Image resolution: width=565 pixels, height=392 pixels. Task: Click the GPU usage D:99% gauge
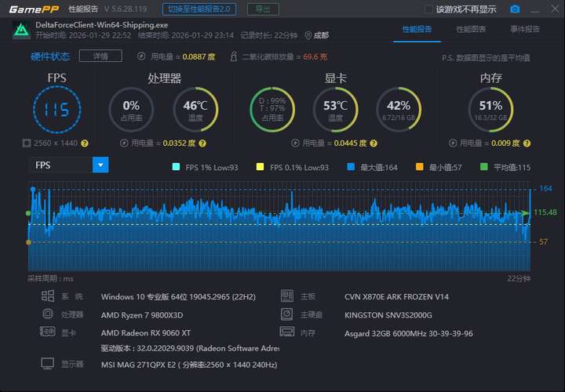[x=272, y=110]
